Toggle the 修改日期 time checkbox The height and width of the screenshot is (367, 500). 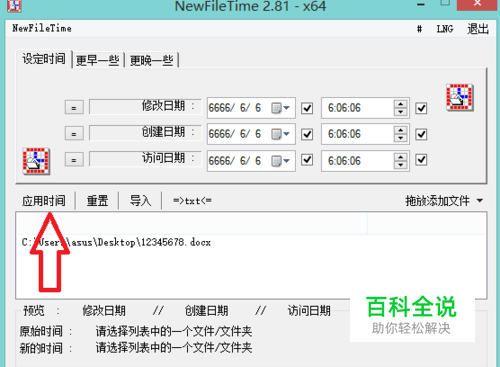point(421,108)
